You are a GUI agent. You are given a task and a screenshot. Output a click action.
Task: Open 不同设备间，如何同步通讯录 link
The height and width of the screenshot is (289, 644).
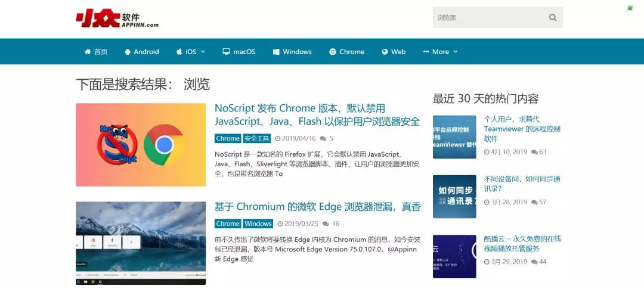pyautogui.click(x=522, y=184)
